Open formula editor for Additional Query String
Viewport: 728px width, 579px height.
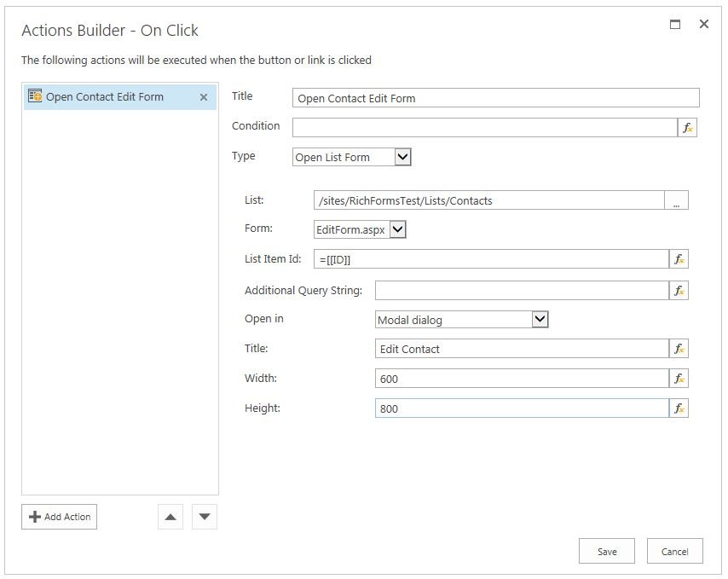[679, 291]
